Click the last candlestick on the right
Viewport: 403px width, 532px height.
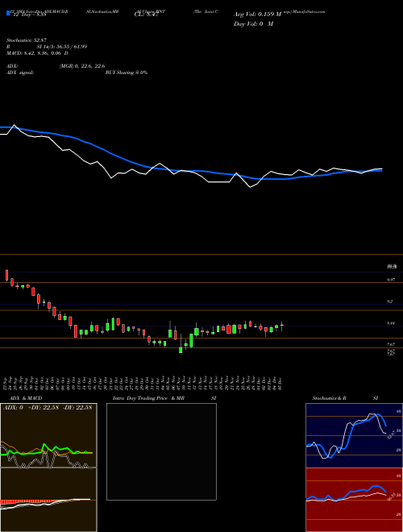[x=281, y=326]
